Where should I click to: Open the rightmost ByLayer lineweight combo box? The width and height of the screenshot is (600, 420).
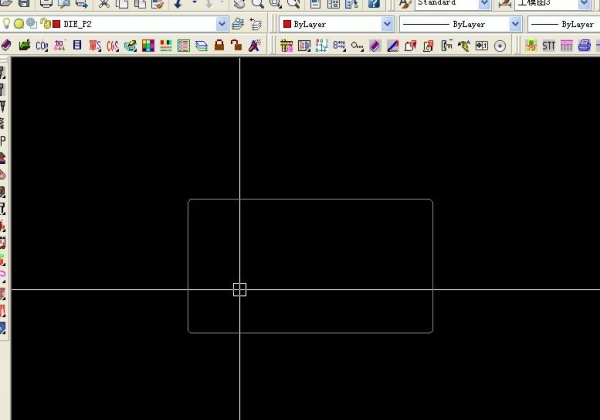point(563,24)
